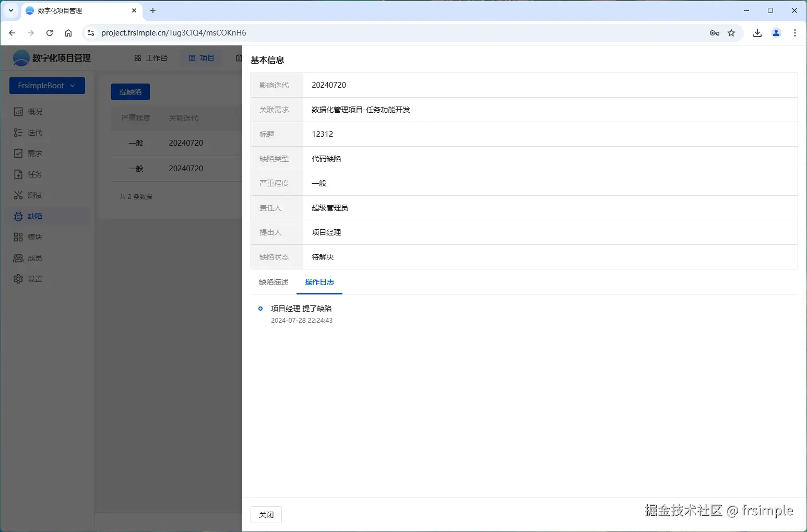Switch to the 缺陷描述 tab
The image size is (807, 532).
[x=273, y=282]
